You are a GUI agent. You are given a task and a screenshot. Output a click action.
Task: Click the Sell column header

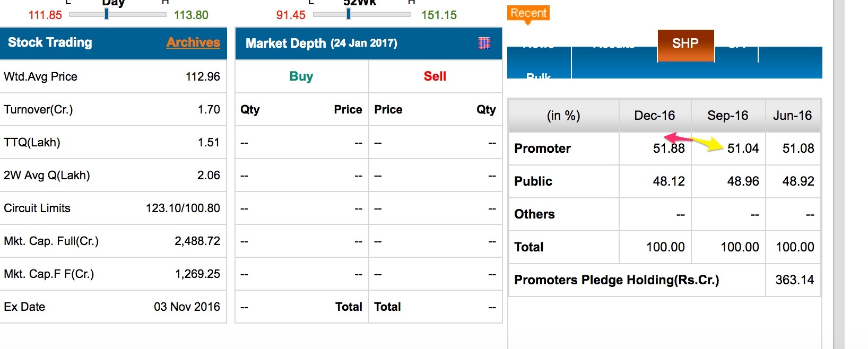point(435,76)
